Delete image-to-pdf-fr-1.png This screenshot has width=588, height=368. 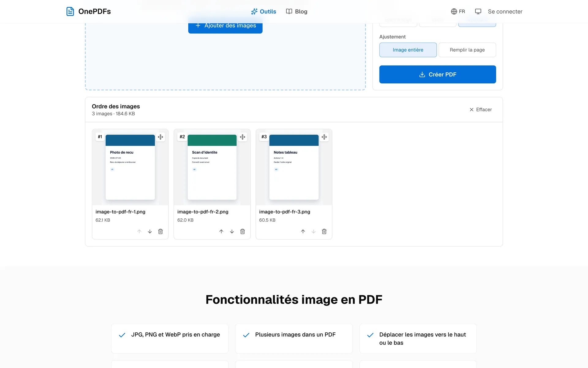coord(160,232)
